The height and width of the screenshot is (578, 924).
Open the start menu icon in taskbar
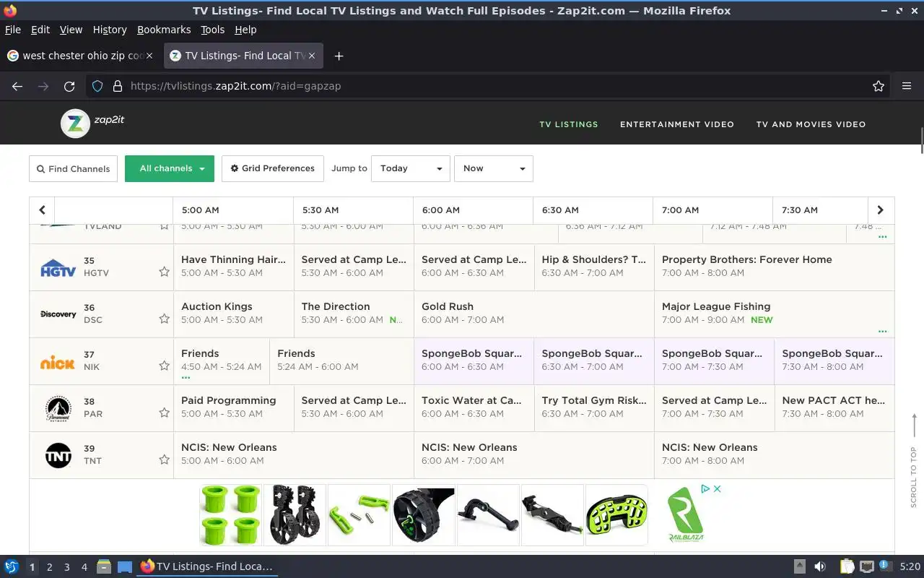[x=12, y=566]
